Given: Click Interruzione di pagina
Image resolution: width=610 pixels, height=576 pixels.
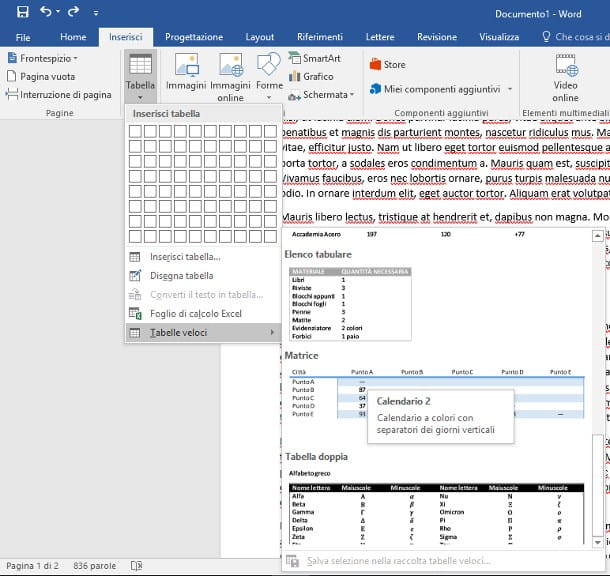Looking at the screenshot, I should coord(59,95).
